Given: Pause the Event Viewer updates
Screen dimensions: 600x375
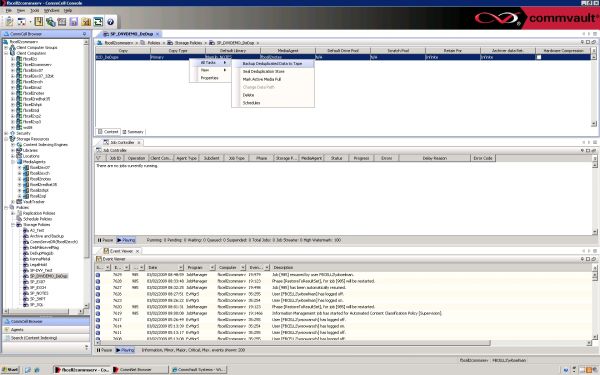Looking at the screenshot, I should point(104,350).
